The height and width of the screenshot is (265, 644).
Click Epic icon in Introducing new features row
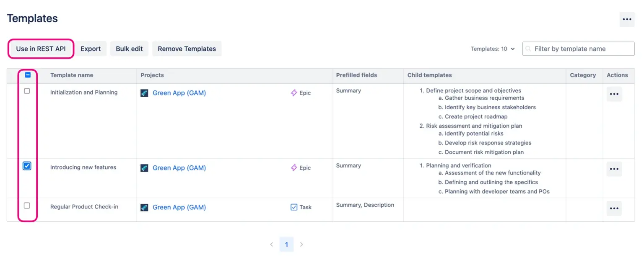point(294,168)
